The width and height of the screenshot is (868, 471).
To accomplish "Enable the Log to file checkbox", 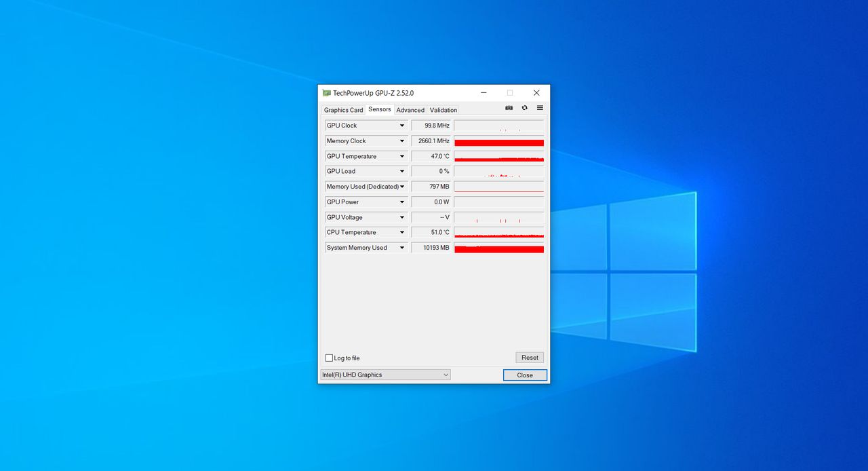I will coord(330,358).
